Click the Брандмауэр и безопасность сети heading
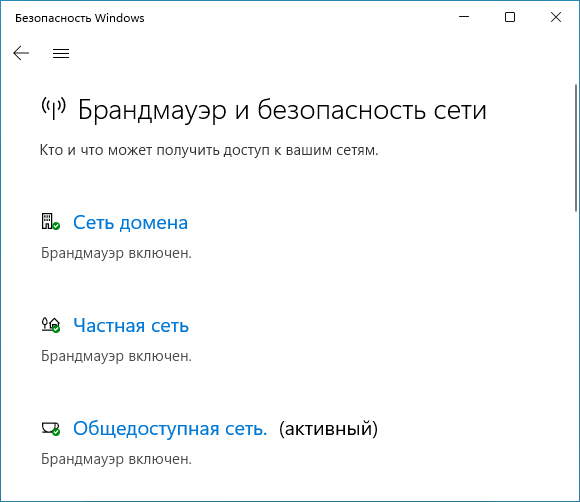This screenshot has height=502, width=580. 282,110
